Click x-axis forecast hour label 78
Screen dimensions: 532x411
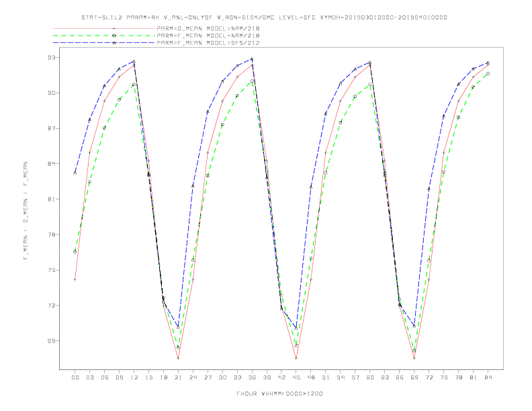pyautogui.click(x=459, y=377)
